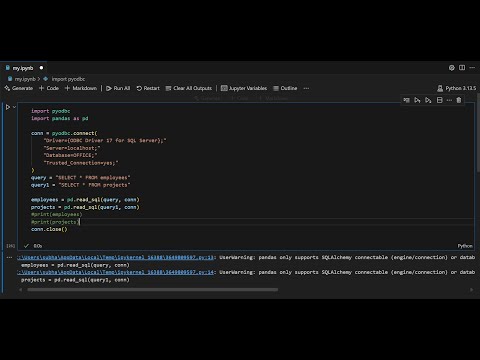Add a Code cell from toolbar
The width and height of the screenshot is (480, 360).
coord(49,88)
